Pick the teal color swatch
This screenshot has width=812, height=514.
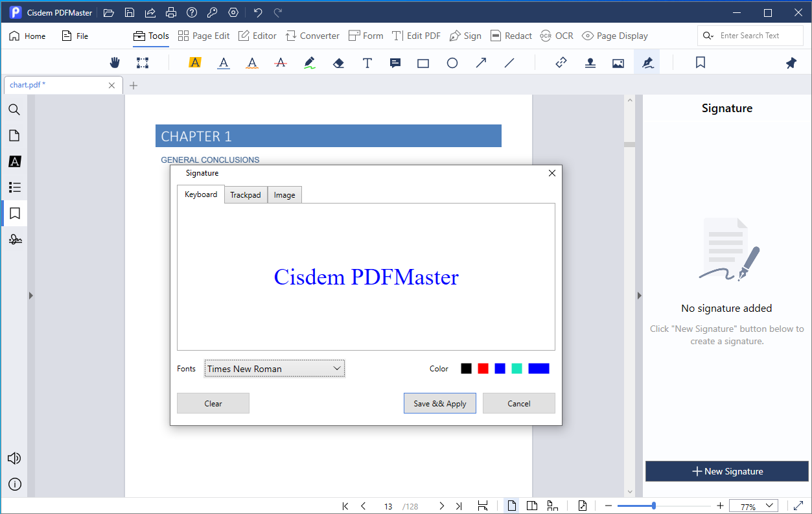pos(516,368)
